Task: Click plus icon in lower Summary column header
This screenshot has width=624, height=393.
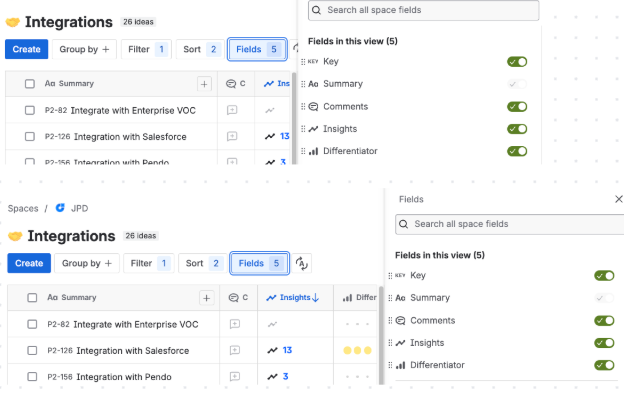Action: click(207, 298)
